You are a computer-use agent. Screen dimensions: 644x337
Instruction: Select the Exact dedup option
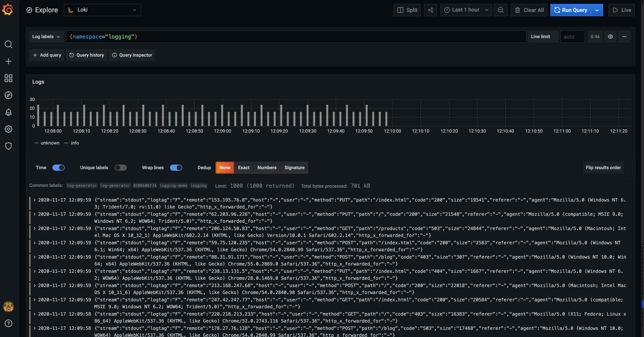tap(244, 168)
